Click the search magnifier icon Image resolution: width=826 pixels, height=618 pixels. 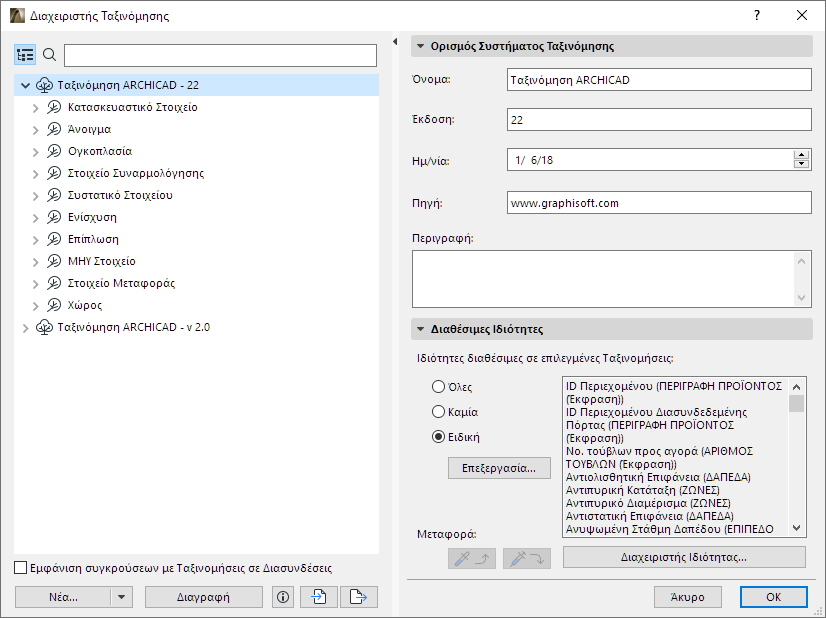pyautogui.click(x=51, y=55)
